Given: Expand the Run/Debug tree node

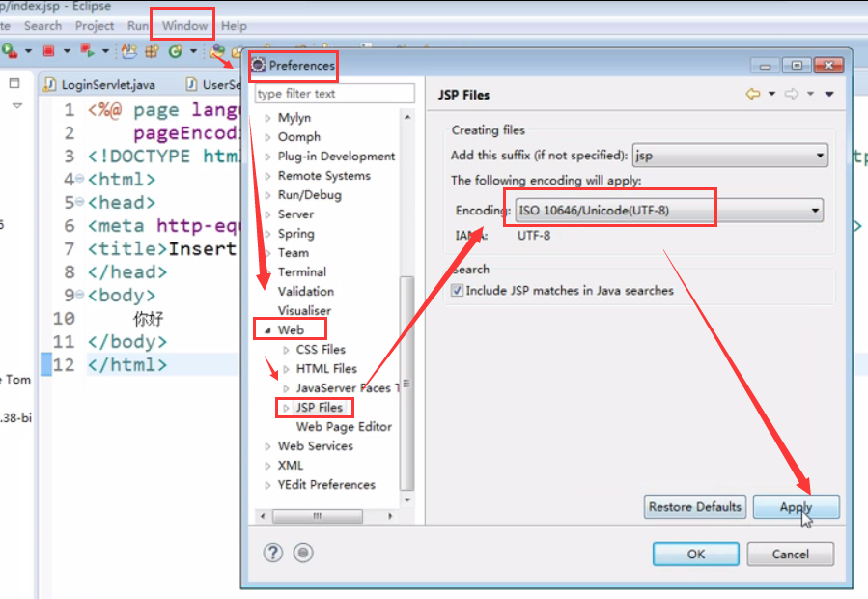Looking at the screenshot, I should pyautogui.click(x=267, y=195).
